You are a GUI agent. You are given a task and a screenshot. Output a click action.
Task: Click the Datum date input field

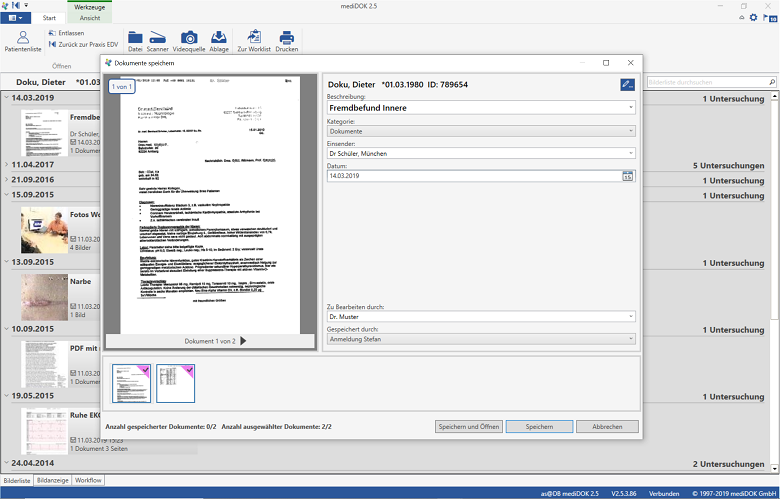click(x=473, y=176)
